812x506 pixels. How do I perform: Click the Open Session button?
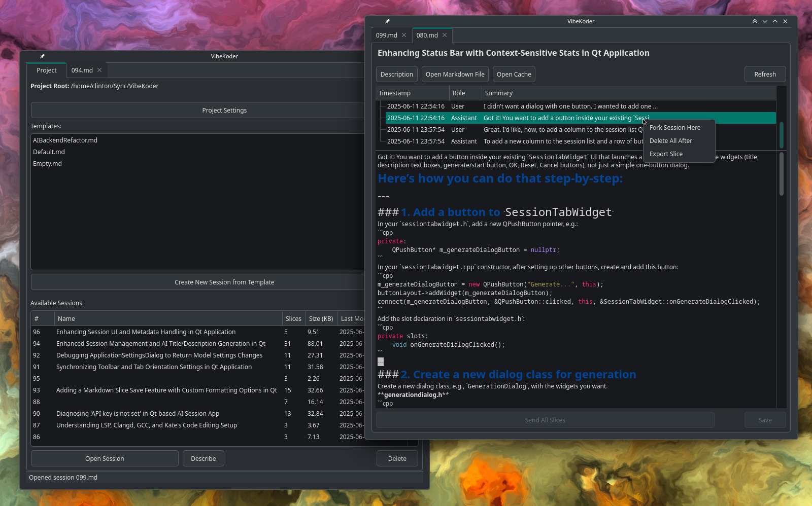[x=105, y=458]
